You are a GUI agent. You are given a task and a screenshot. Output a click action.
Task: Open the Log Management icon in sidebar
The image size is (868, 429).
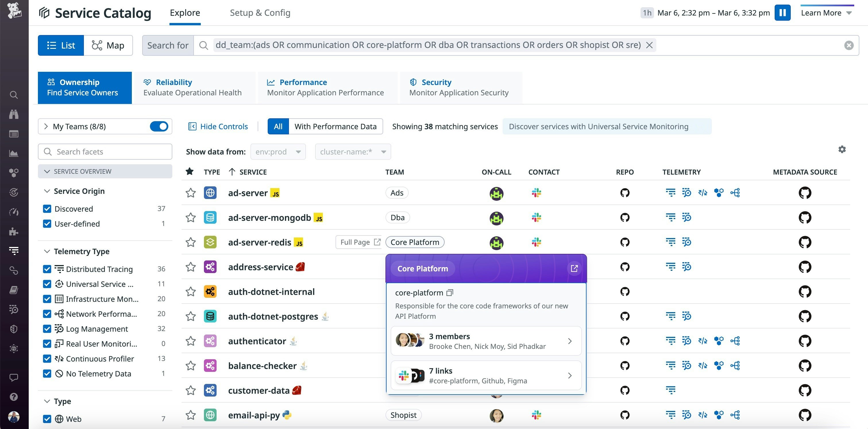point(13,310)
